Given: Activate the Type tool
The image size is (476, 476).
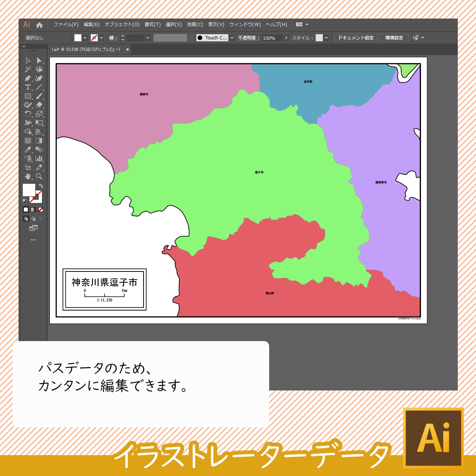Looking at the screenshot, I should (28, 87).
